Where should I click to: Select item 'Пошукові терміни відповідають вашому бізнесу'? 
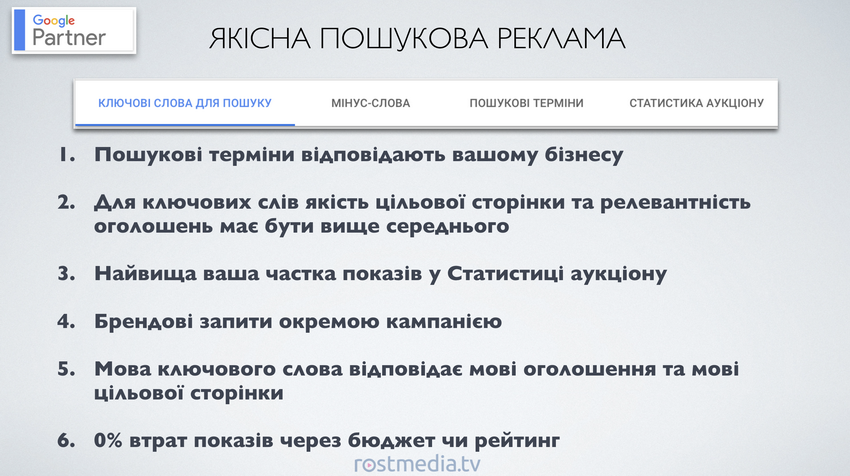coord(358,156)
